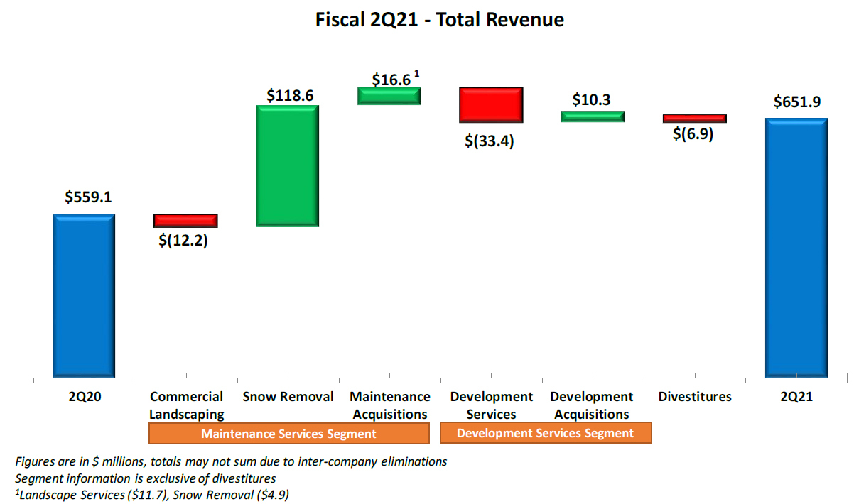This screenshot has height=504, width=854.
Task: Click the green Development Acquisitions bar
Action: click(x=593, y=116)
